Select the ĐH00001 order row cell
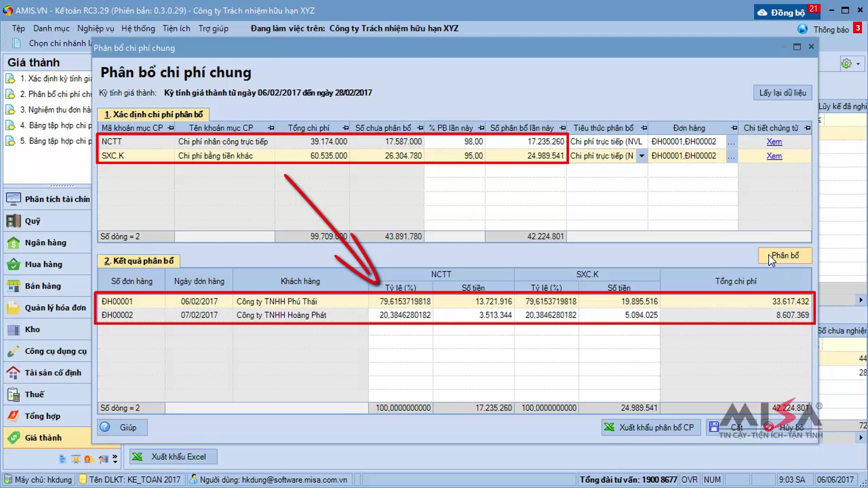 tap(131, 301)
